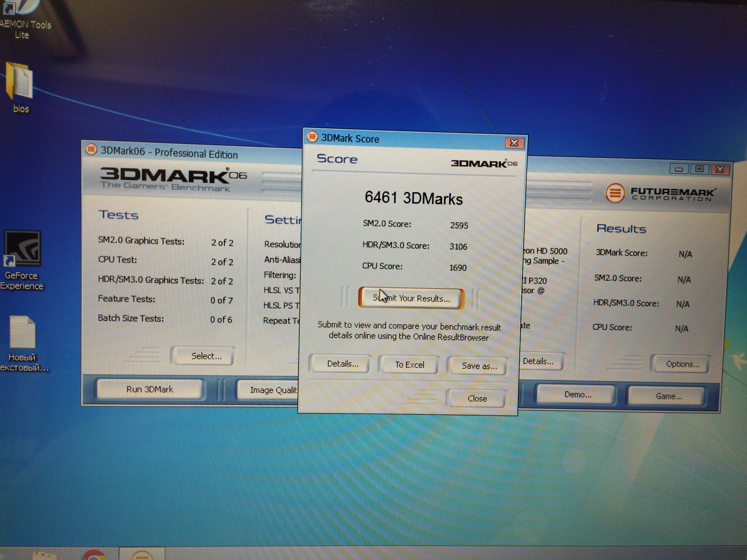Image resolution: width=747 pixels, height=560 pixels.
Task: Click CPU Score value 1690
Action: pos(458,268)
